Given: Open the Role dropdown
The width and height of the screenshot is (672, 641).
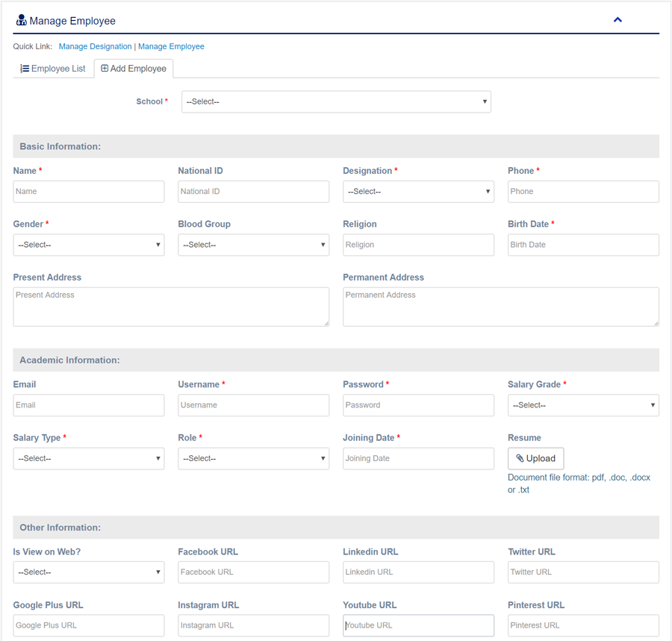Looking at the screenshot, I should click(x=253, y=458).
